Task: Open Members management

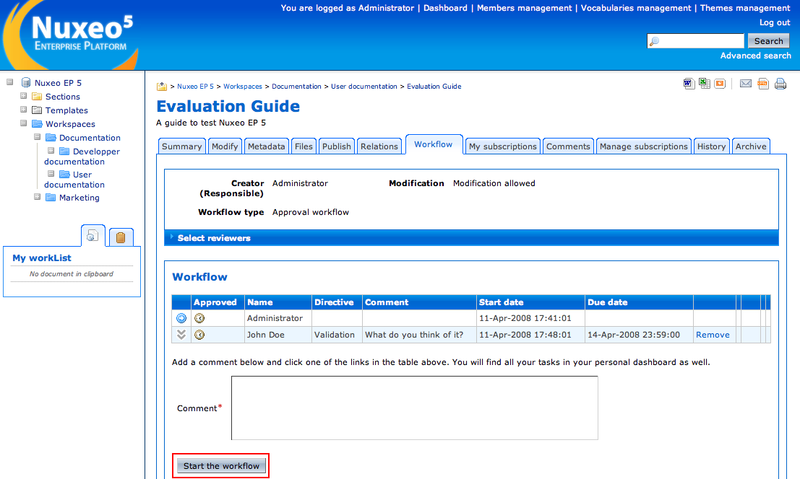Action: coord(524,8)
